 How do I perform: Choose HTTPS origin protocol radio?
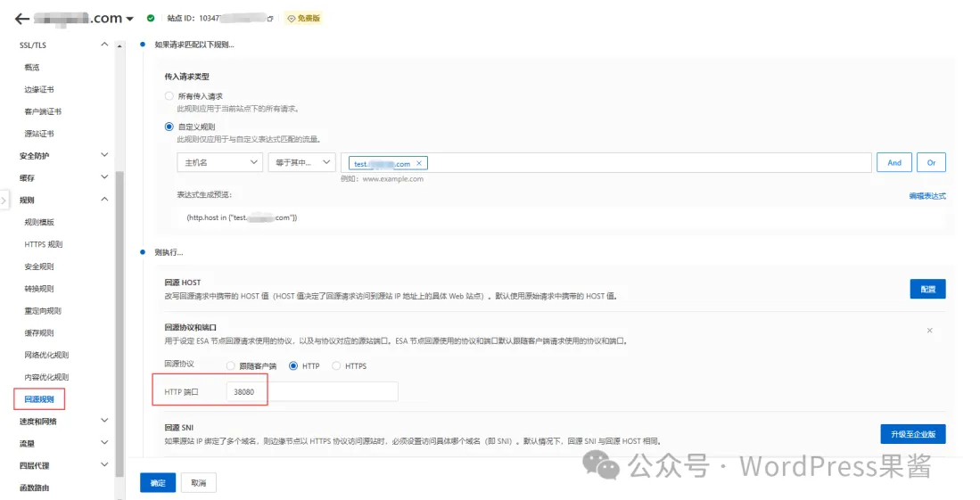coord(336,366)
